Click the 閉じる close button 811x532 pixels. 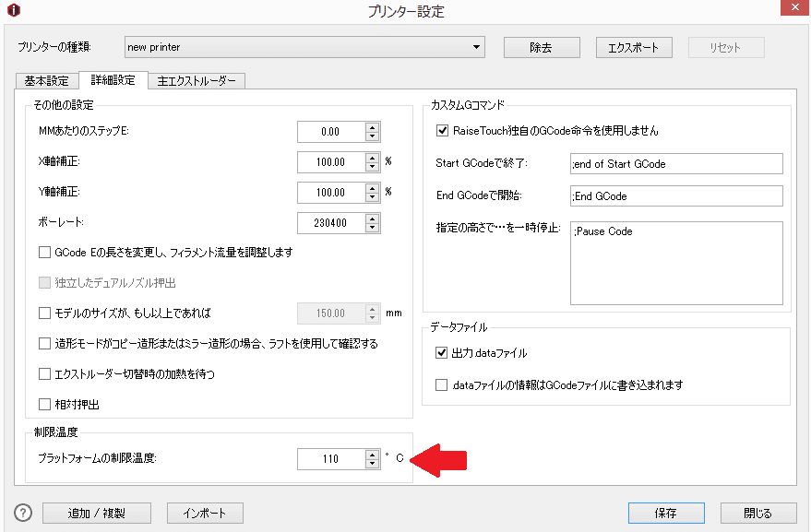(758, 514)
